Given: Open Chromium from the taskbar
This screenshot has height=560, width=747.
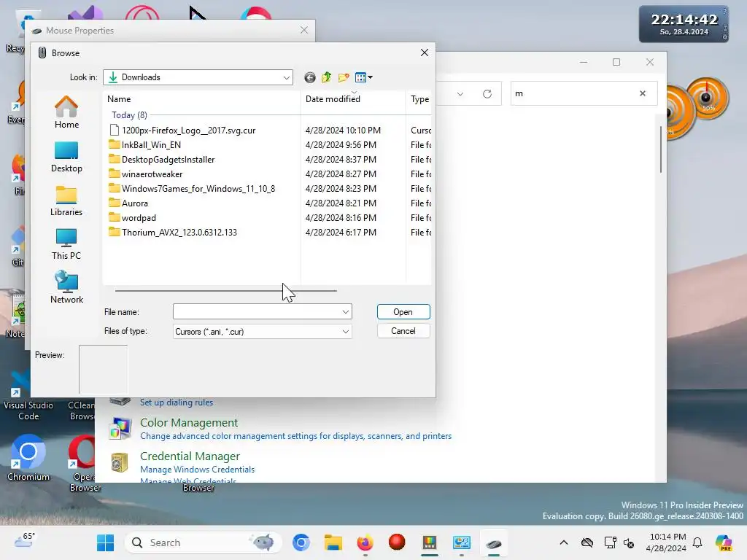Looking at the screenshot, I should tap(301, 542).
